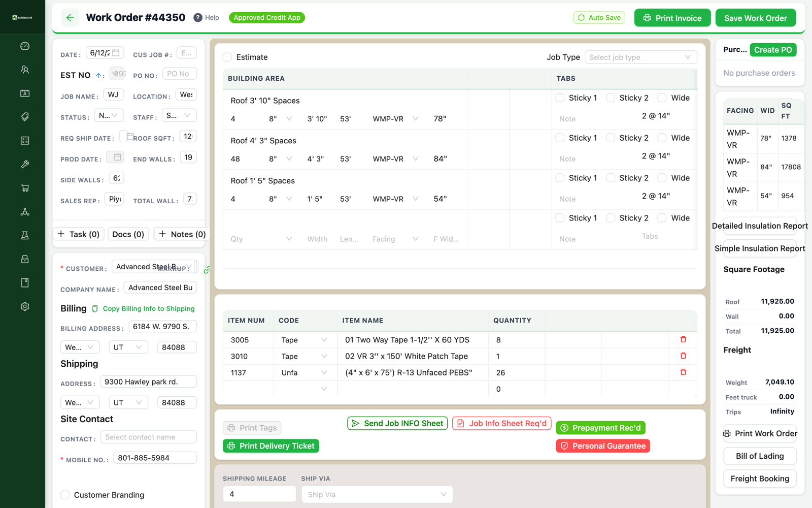Open the Help question mark icon
Image resolution: width=812 pixels, height=508 pixels.
[198, 18]
